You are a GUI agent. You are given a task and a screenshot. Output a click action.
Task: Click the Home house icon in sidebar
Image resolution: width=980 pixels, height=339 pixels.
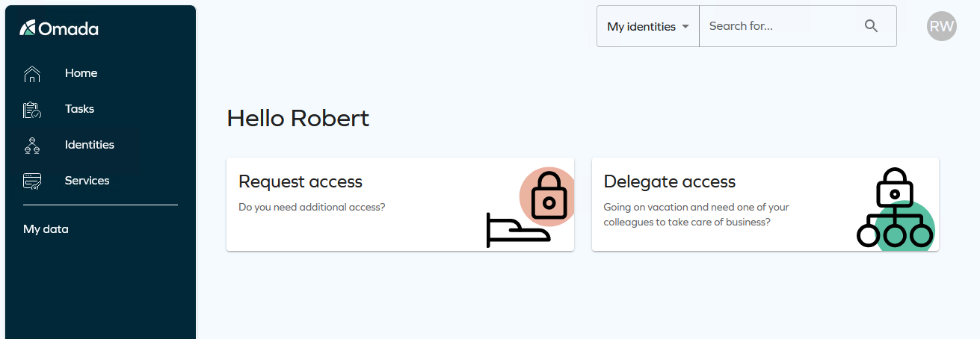click(x=32, y=73)
